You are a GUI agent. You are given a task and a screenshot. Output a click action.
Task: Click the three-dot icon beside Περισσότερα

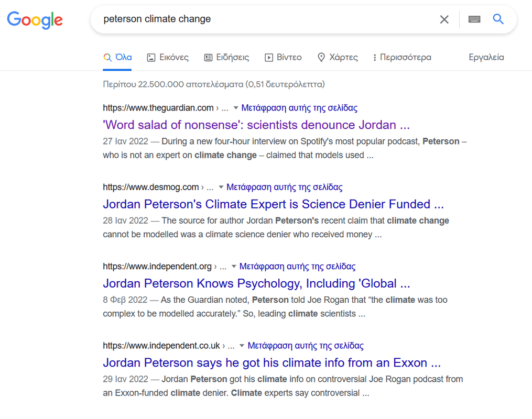click(x=375, y=58)
